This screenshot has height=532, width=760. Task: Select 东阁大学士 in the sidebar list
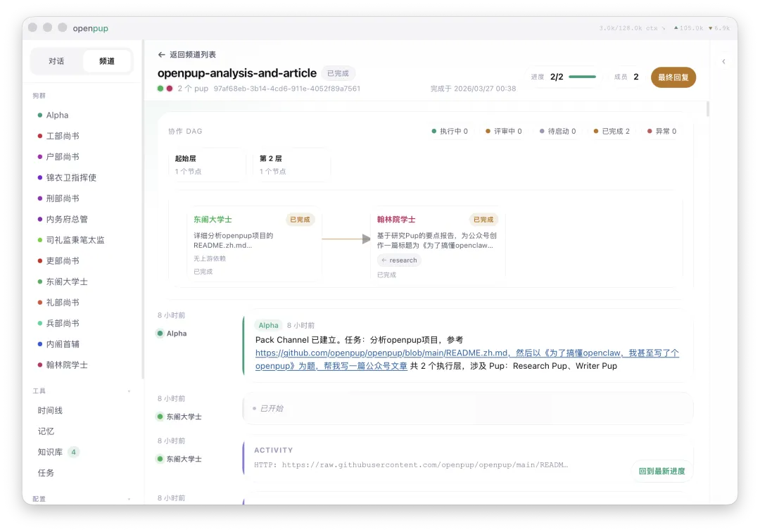point(67,282)
